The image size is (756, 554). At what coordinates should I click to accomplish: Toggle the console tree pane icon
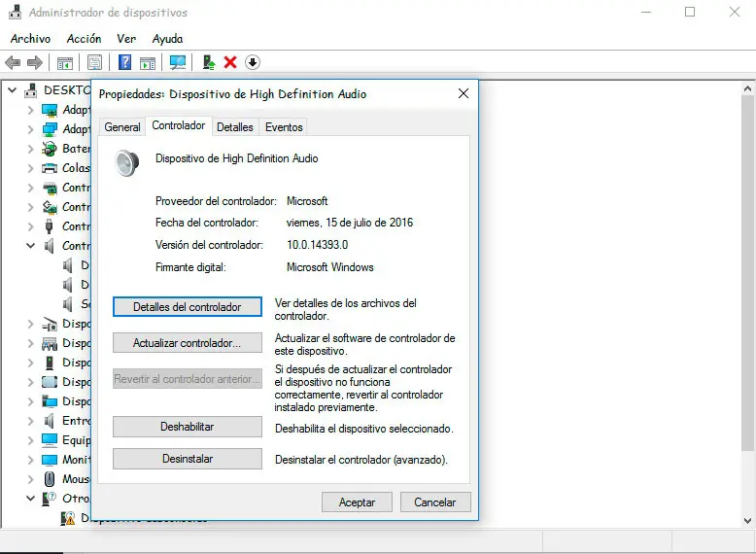tap(64, 62)
